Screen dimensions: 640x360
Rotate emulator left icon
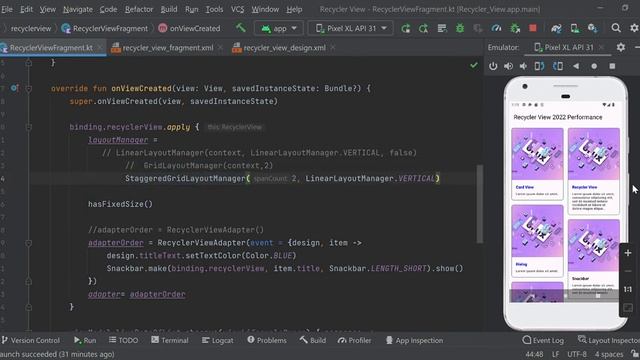539,66
